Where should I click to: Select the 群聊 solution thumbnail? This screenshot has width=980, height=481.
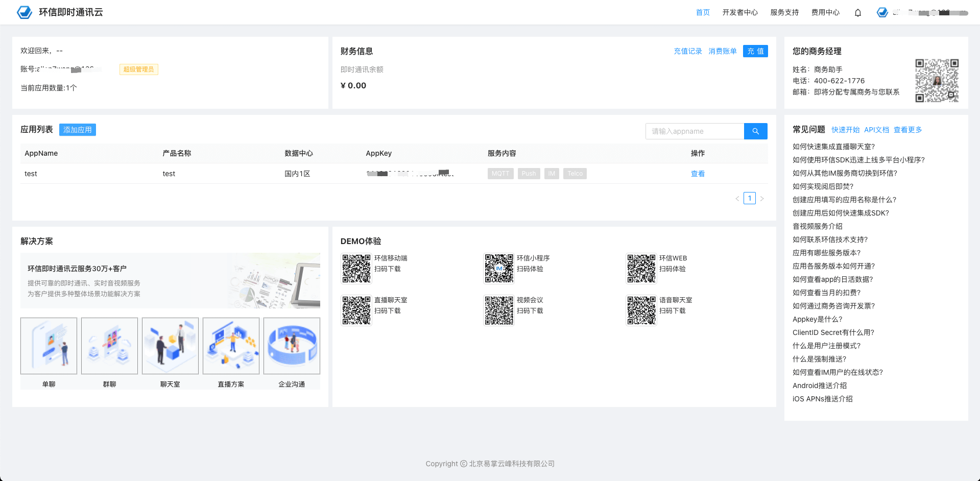coord(109,346)
